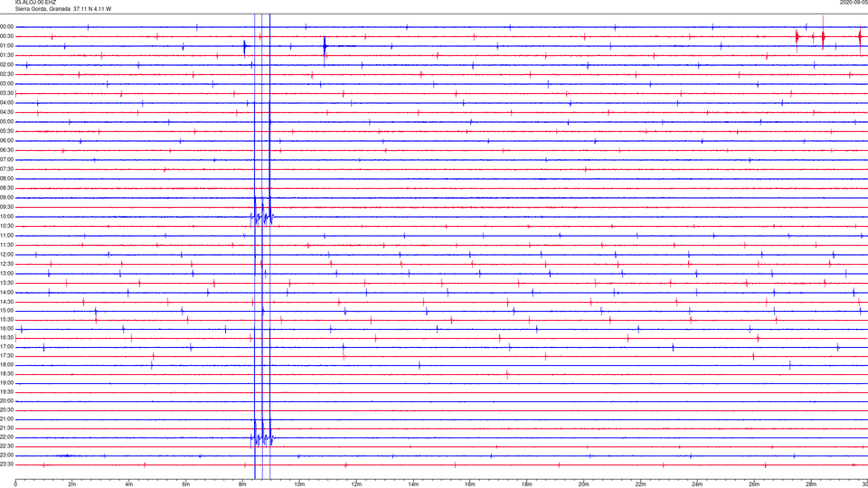Click the 00:00 time row label
Viewport: 868px width, 488px height.
[6, 26]
